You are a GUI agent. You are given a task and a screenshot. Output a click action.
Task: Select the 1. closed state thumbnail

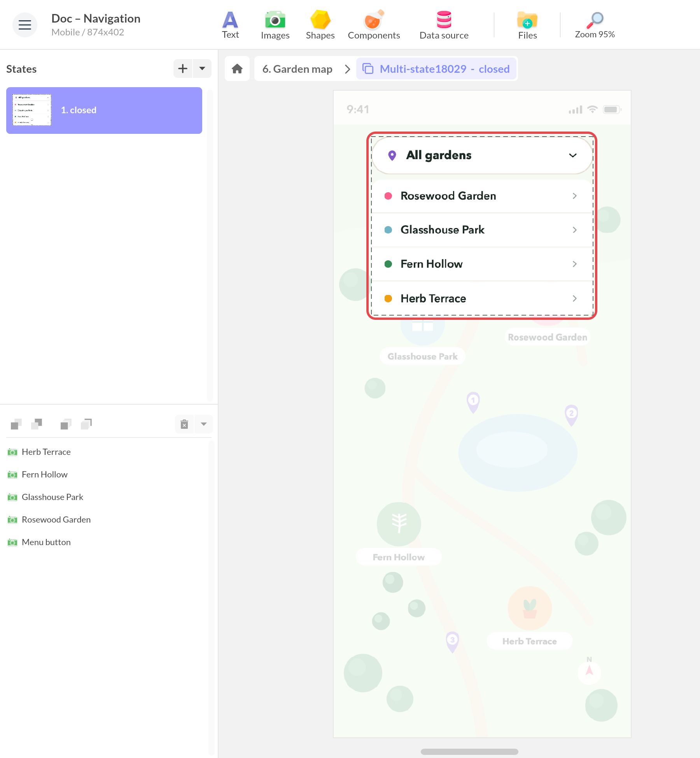tap(104, 111)
